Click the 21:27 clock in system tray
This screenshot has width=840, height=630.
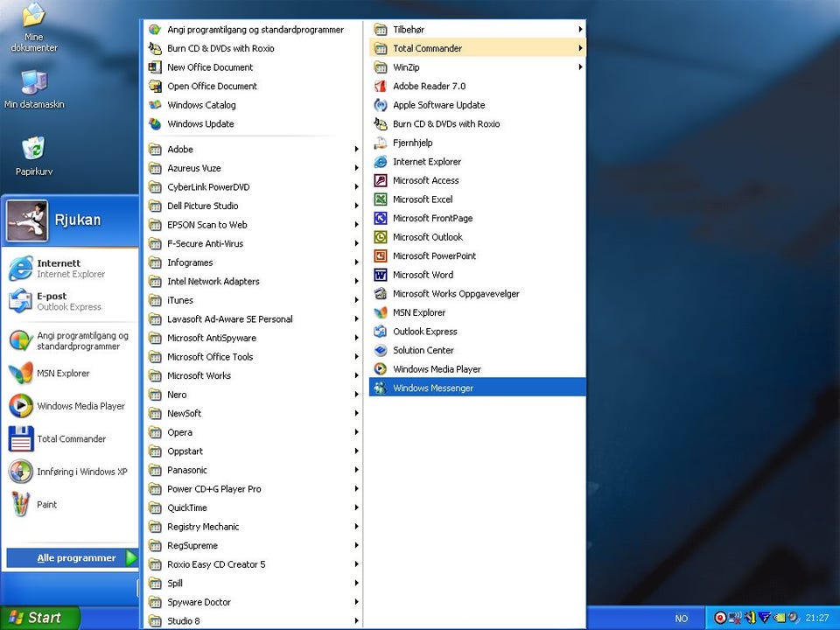click(x=817, y=619)
